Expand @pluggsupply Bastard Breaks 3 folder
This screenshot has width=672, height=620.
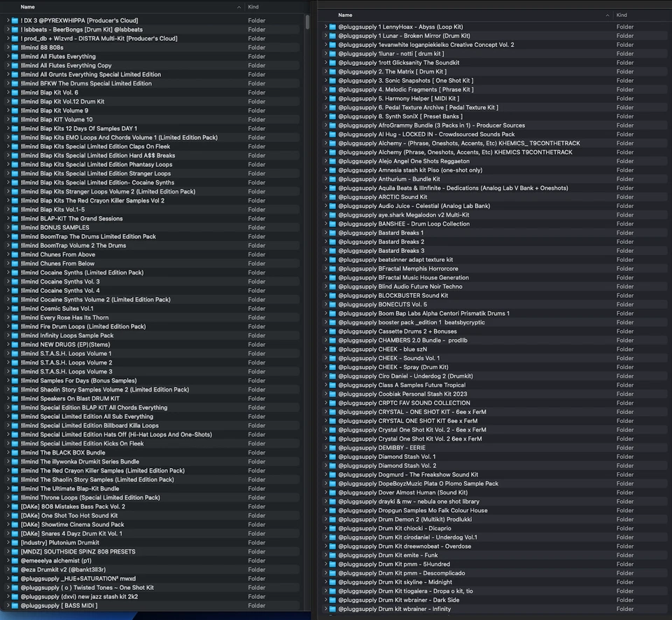click(325, 251)
